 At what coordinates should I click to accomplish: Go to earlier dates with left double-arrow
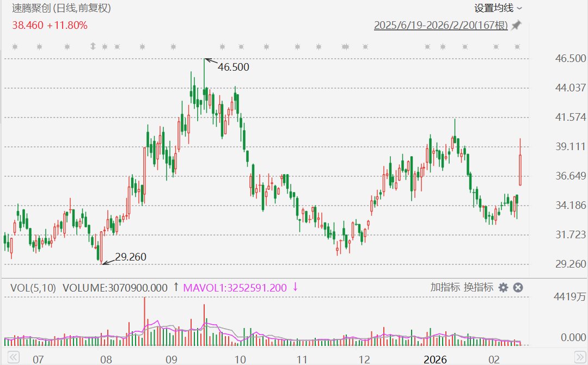tap(13, 356)
